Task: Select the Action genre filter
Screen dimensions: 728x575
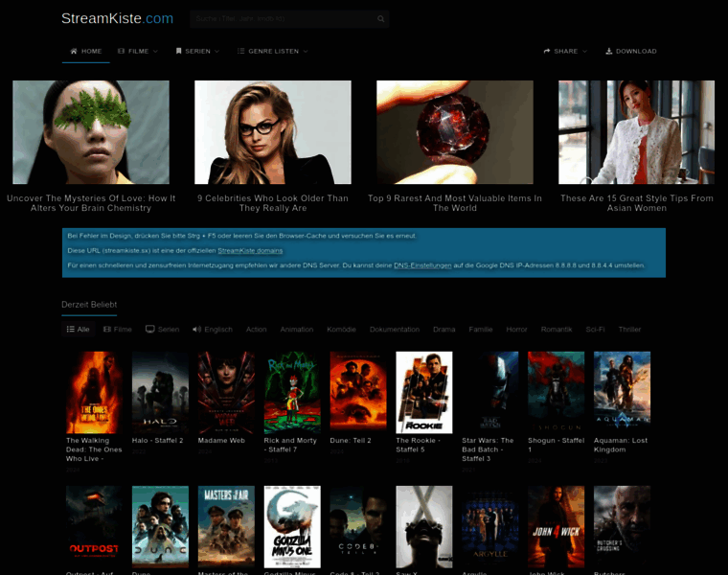Action: [257, 330]
